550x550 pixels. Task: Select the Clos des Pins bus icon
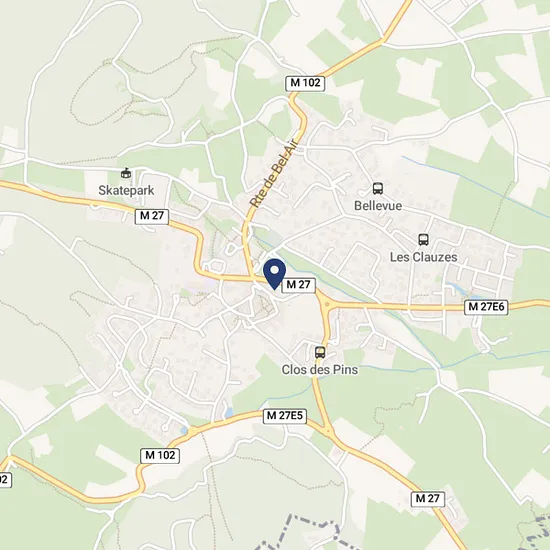(x=320, y=352)
